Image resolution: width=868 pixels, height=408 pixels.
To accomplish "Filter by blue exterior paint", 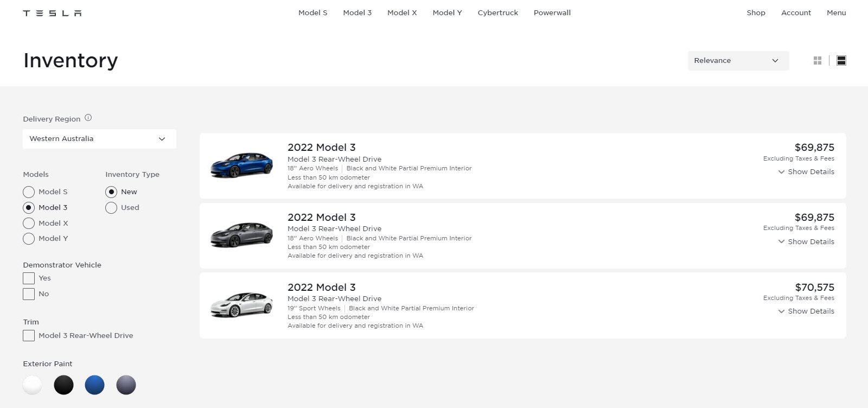I will point(95,385).
